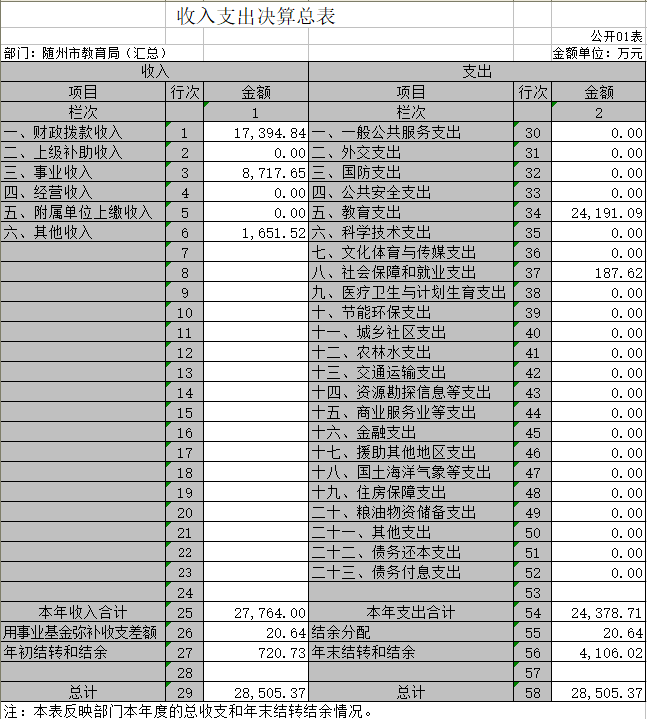The height and width of the screenshot is (719, 647).
Task: Select the title cell 收入支出决算总表
Action: [255, 17]
